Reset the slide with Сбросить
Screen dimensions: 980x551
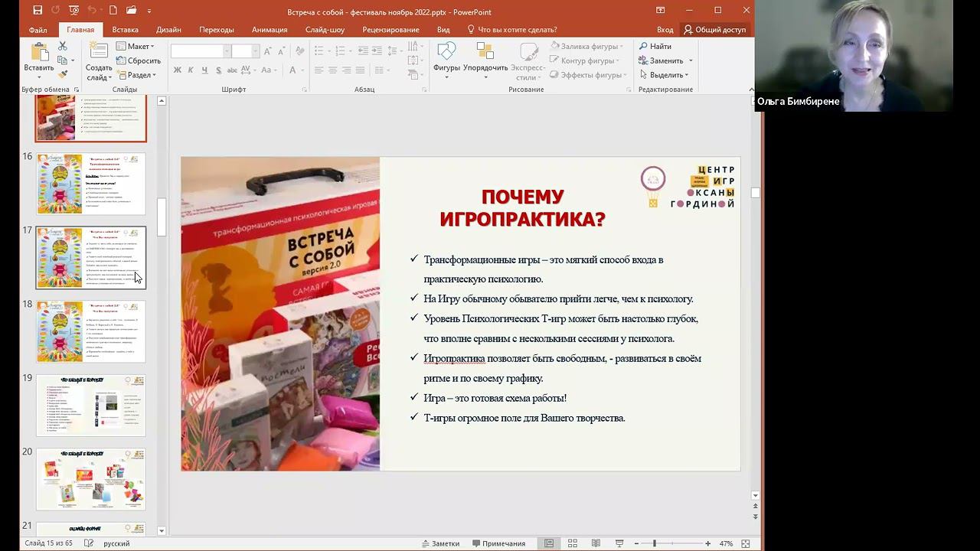point(139,60)
